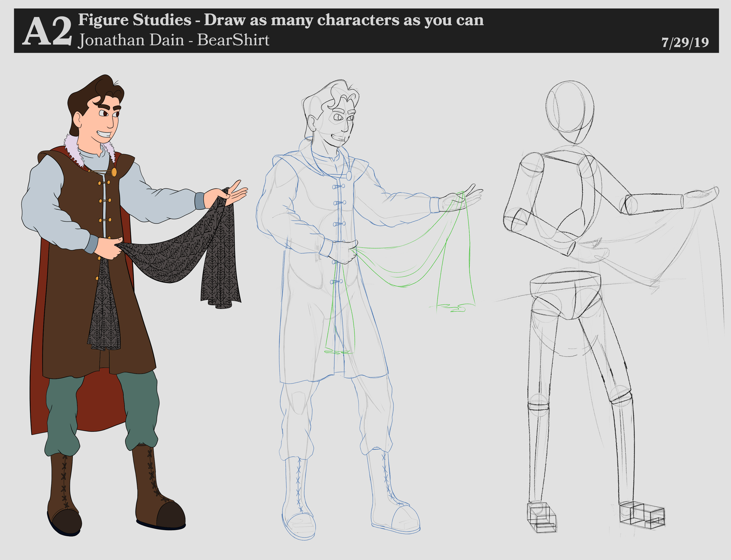This screenshot has width=731, height=560.
Task: Click the large A2 label
Action: point(47,32)
